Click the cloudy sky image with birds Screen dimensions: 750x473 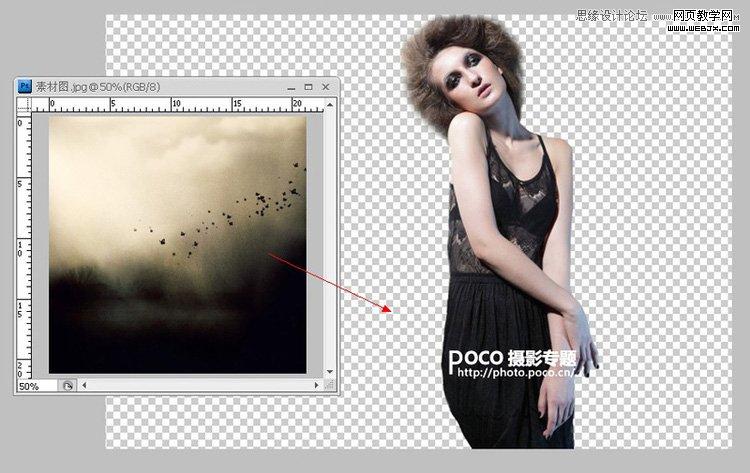177,245
